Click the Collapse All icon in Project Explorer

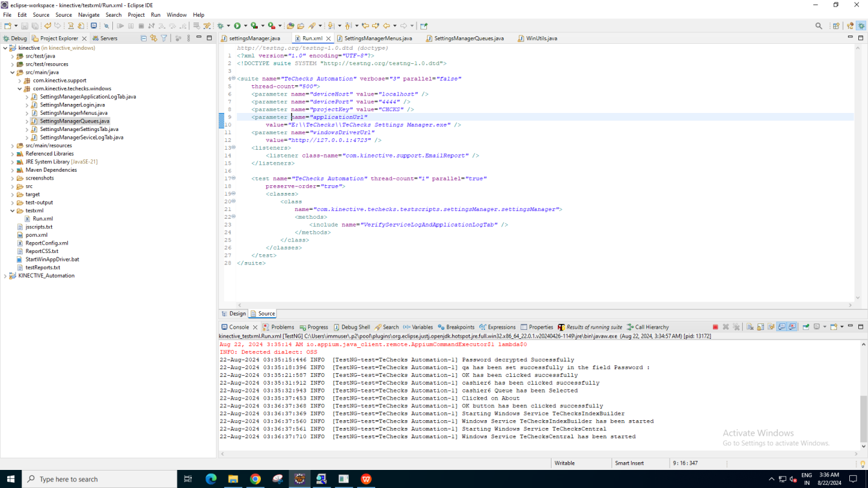143,39
